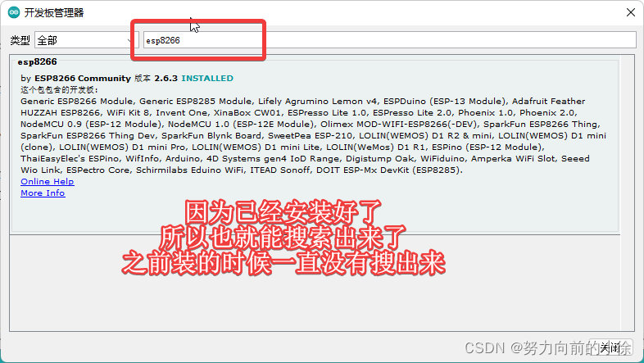Click the 类型 label
The width and height of the screenshot is (644, 363).
pos(20,40)
